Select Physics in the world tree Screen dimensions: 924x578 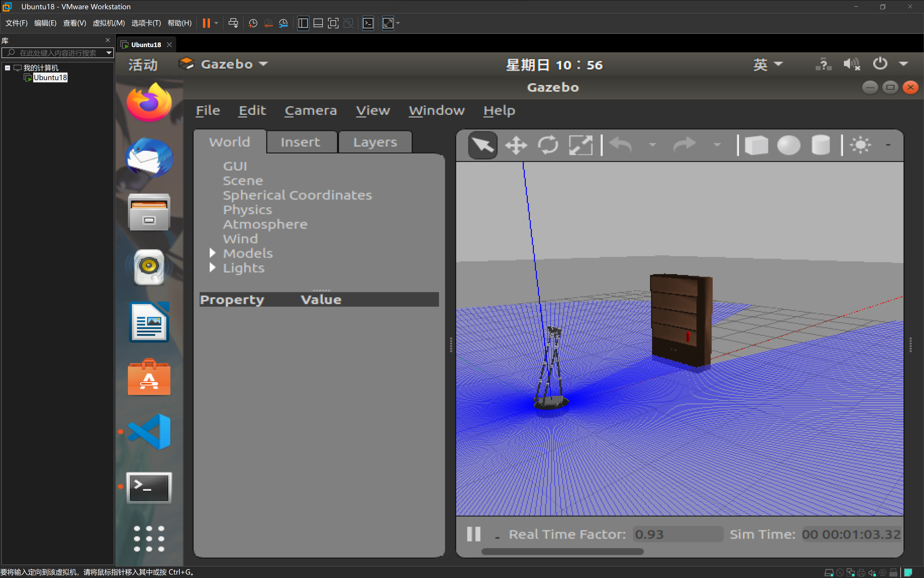click(x=247, y=210)
